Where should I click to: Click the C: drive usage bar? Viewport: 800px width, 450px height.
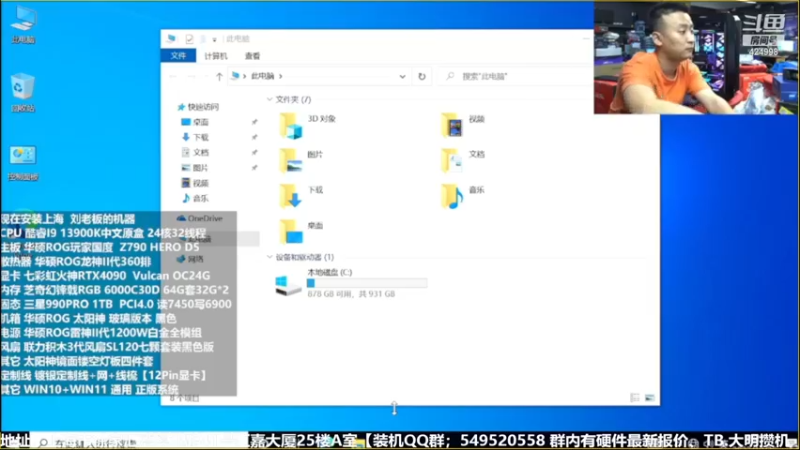click(367, 283)
